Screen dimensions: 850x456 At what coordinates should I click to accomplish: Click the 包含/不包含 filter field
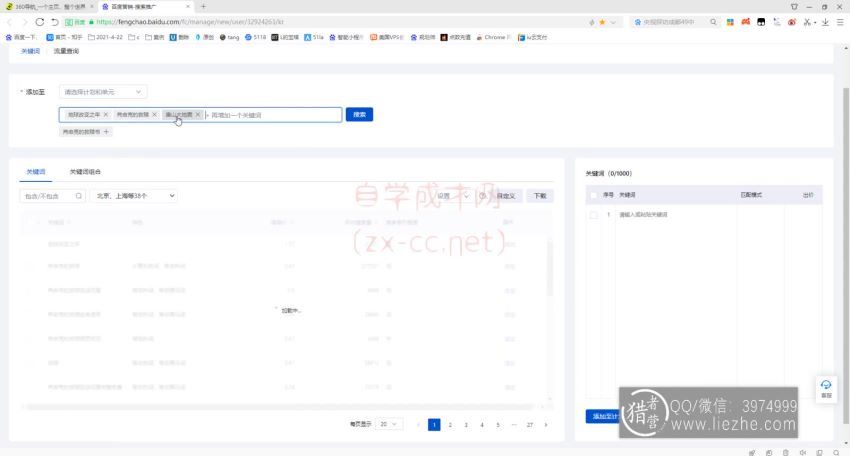click(x=53, y=196)
